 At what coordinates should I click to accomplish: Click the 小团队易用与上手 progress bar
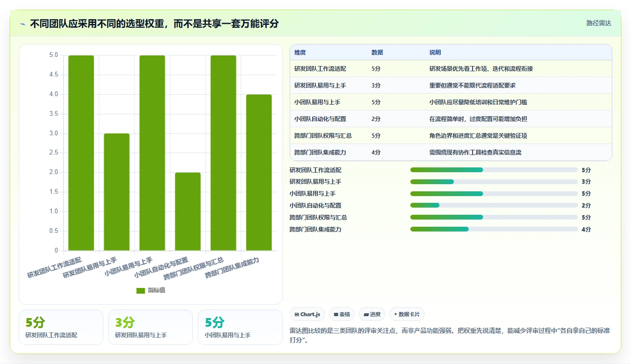(494, 194)
